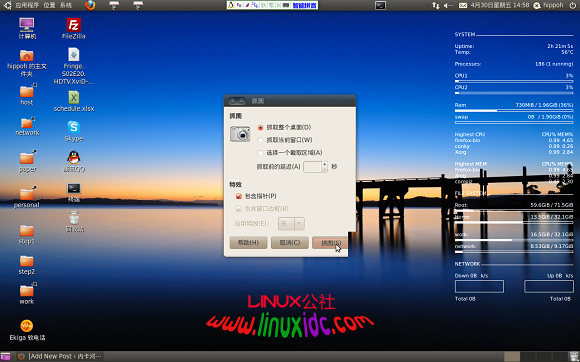Open the trash bin desktop icon
The image size is (580, 362).
click(74, 221)
